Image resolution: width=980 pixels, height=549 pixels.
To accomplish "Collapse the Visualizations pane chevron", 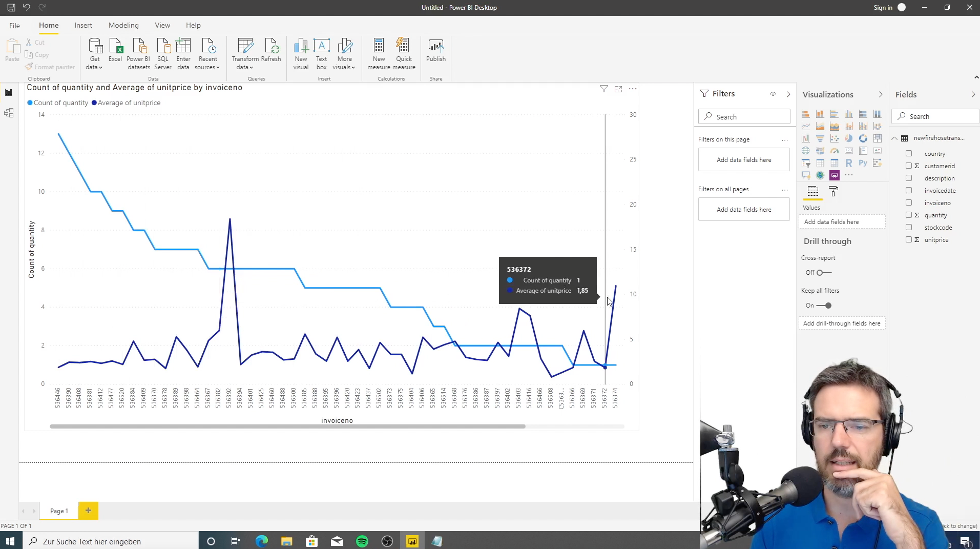I will pos(881,94).
